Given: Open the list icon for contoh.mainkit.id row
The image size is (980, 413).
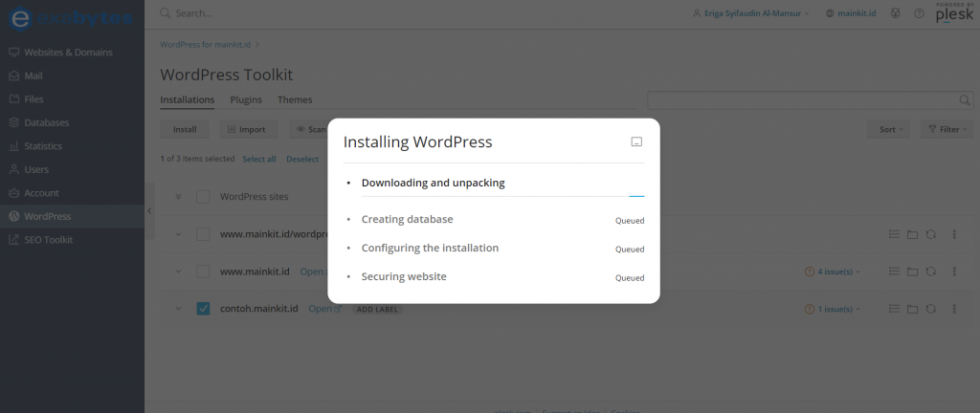Looking at the screenshot, I should [x=895, y=308].
